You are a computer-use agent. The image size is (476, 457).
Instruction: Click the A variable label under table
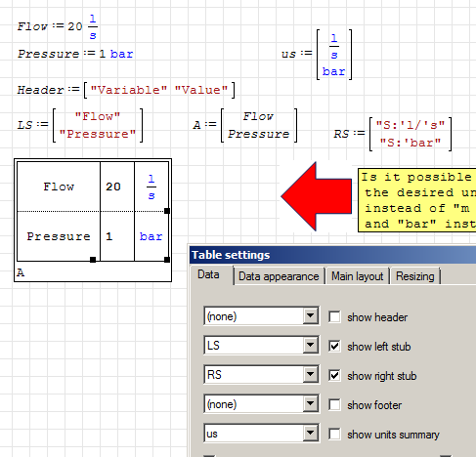tap(21, 272)
